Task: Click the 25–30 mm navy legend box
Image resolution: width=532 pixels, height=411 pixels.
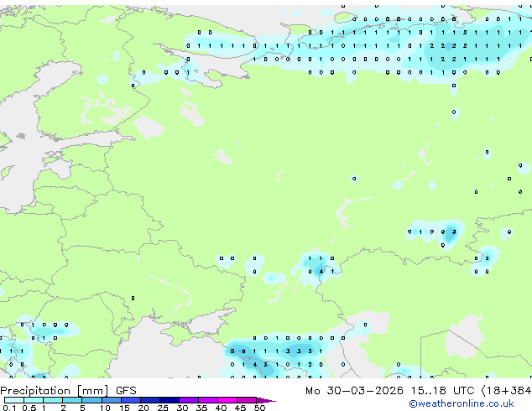Action: point(170,400)
